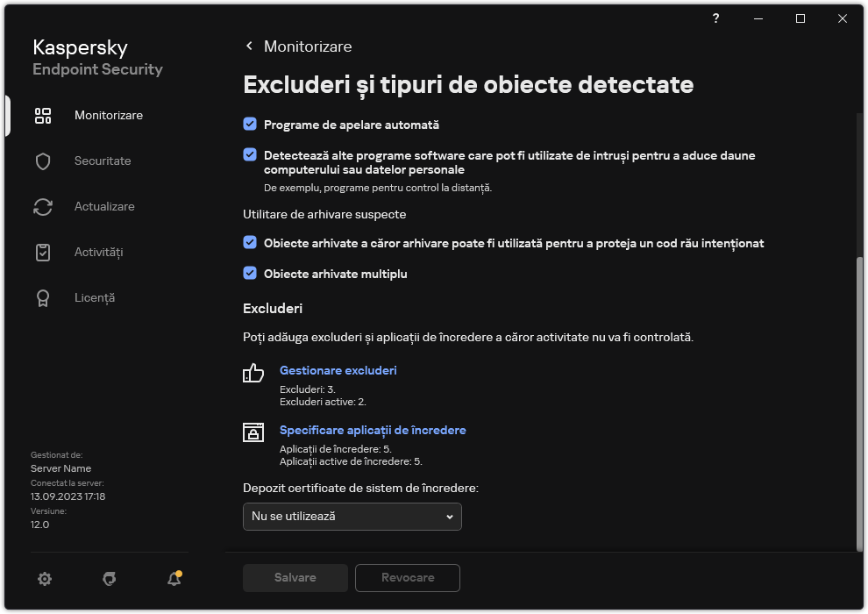Disable Programe de apelare automată
Image resolution: width=868 pixels, height=614 pixels.
[x=250, y=125]
